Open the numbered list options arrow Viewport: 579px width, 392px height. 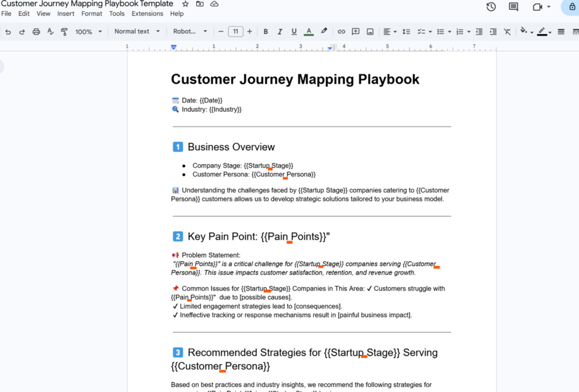[469, 32]
